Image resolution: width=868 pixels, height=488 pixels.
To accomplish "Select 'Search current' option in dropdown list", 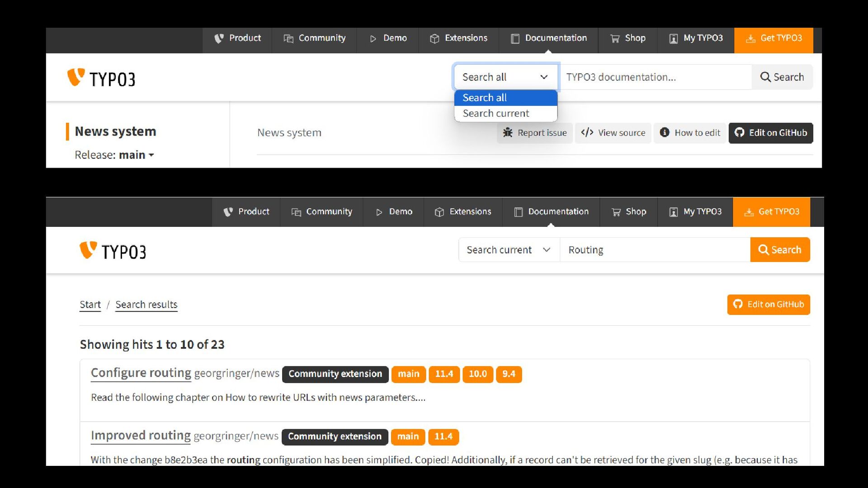I will (x=505, y=113).
